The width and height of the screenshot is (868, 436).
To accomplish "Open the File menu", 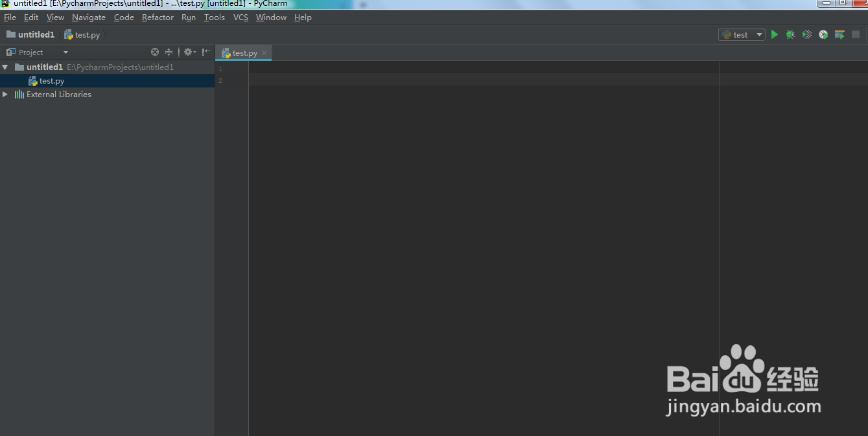I will tap(10, 17).
